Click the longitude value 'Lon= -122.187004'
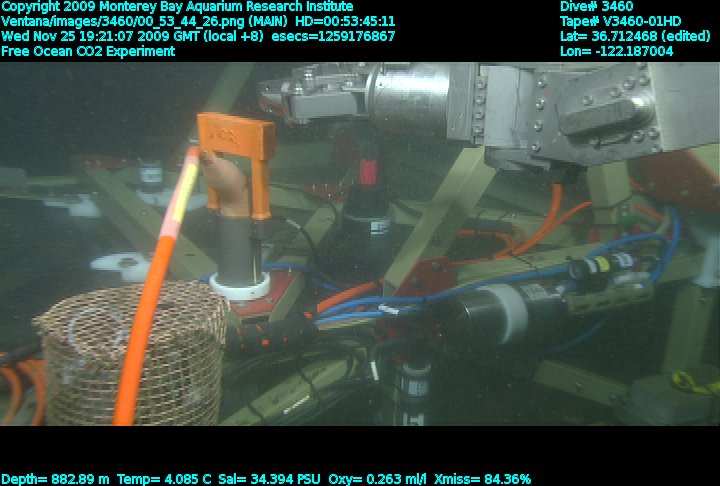This screenshot has height=486, width=720. pyautogui.click(x=616, y=51)
